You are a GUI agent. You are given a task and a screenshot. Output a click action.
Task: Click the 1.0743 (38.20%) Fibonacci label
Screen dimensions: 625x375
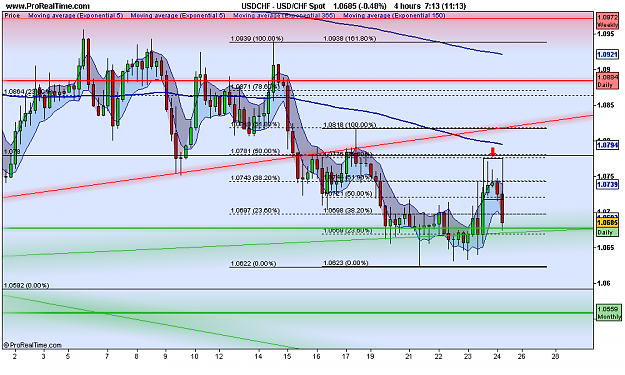255,178
